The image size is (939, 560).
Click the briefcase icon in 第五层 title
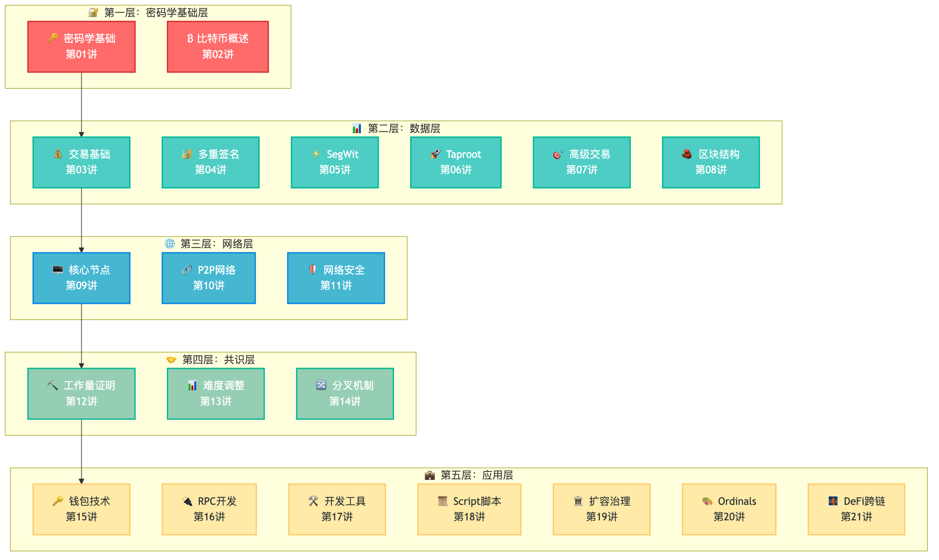430,475
